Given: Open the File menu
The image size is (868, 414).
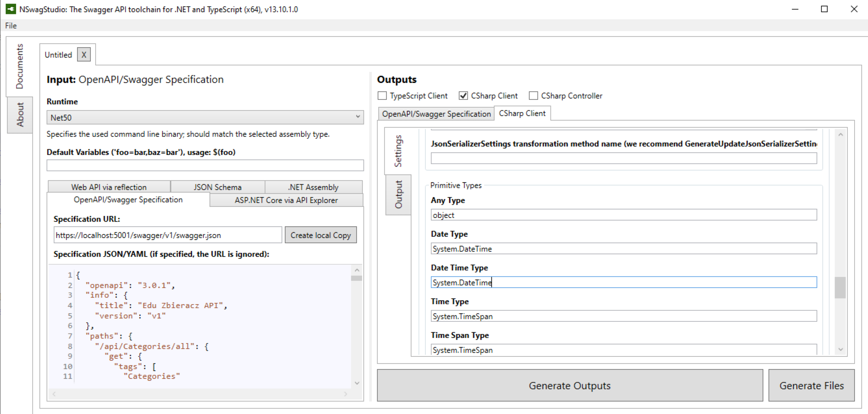Looking at the screenshot, I should point(11,26).
